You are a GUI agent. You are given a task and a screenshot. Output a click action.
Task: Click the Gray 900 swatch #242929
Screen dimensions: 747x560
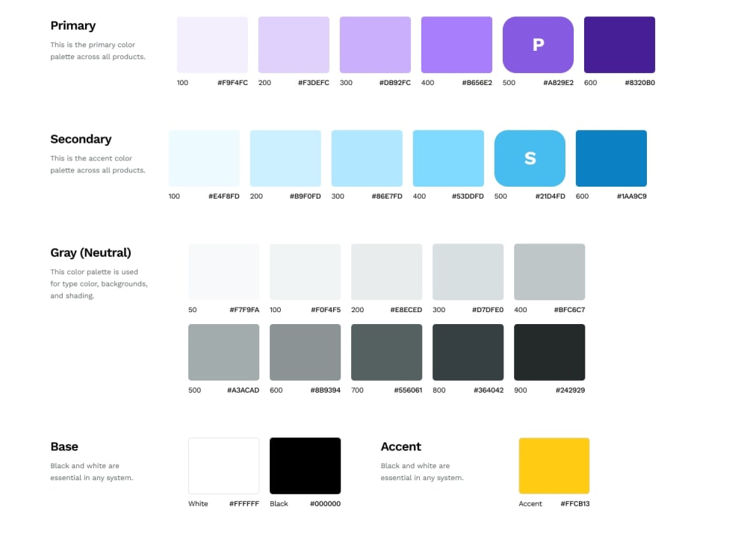pos(549,352)
